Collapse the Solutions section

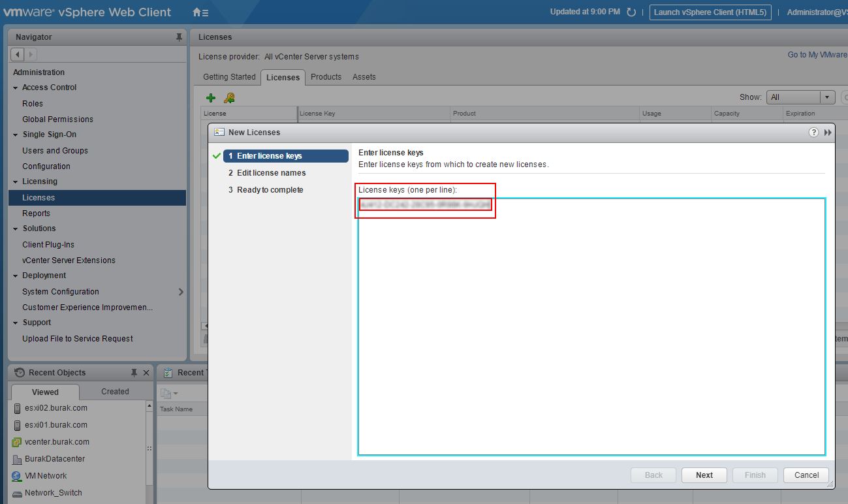(x=16, y=228)
